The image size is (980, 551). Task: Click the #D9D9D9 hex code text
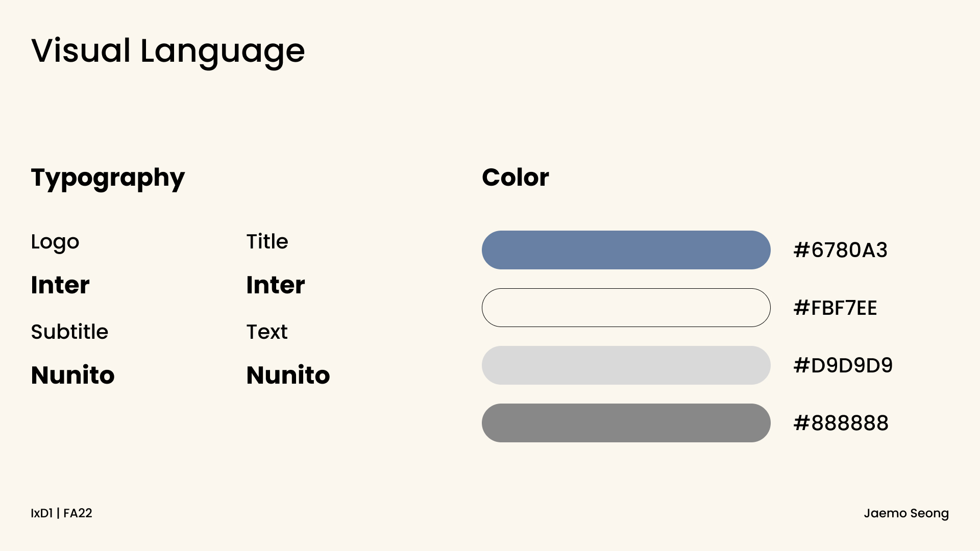point(843,365)
